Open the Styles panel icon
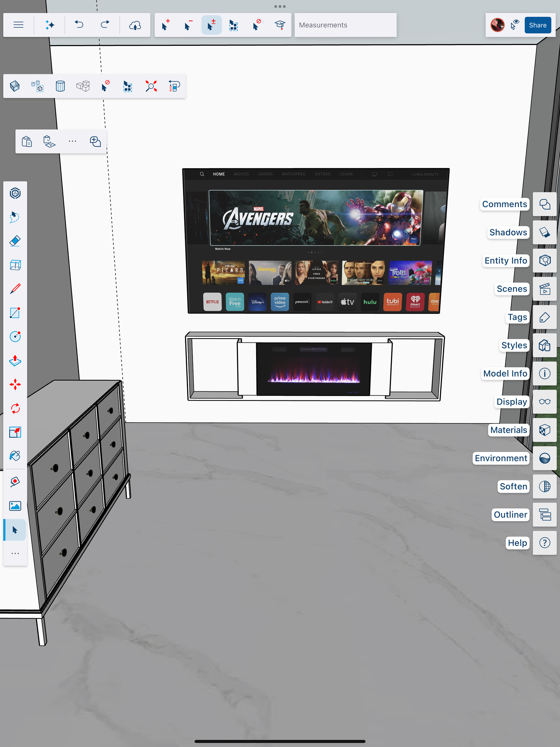The height and width of the screenshot is (747, 560). [544, 345]
